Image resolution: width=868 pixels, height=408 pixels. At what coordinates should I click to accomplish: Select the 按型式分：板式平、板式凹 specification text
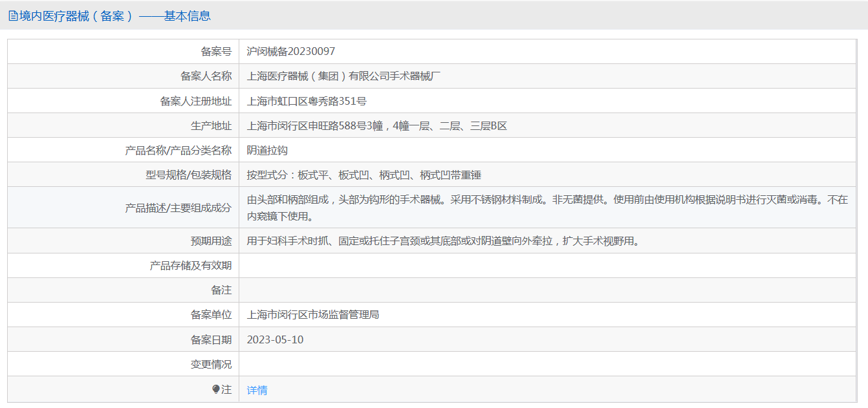pos(364,175)
